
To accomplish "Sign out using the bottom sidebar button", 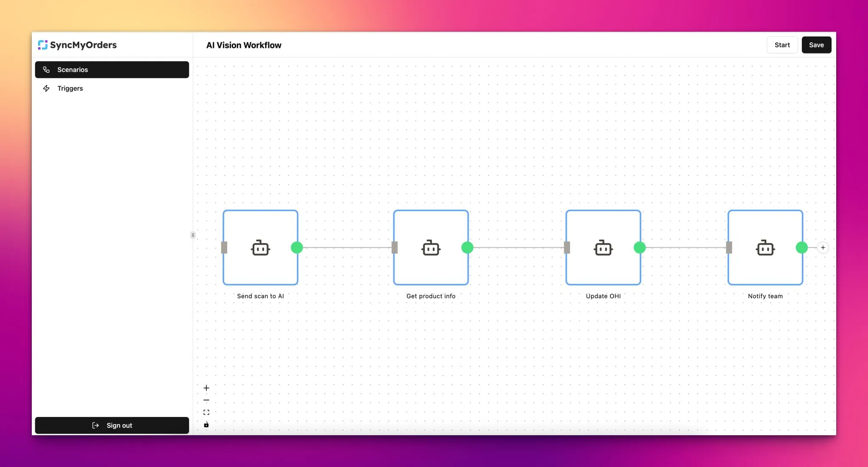I will point(112,425).
